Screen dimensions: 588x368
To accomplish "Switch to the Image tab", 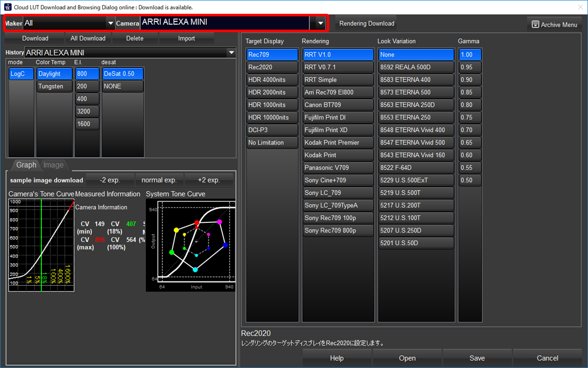I will pos(53,165).
